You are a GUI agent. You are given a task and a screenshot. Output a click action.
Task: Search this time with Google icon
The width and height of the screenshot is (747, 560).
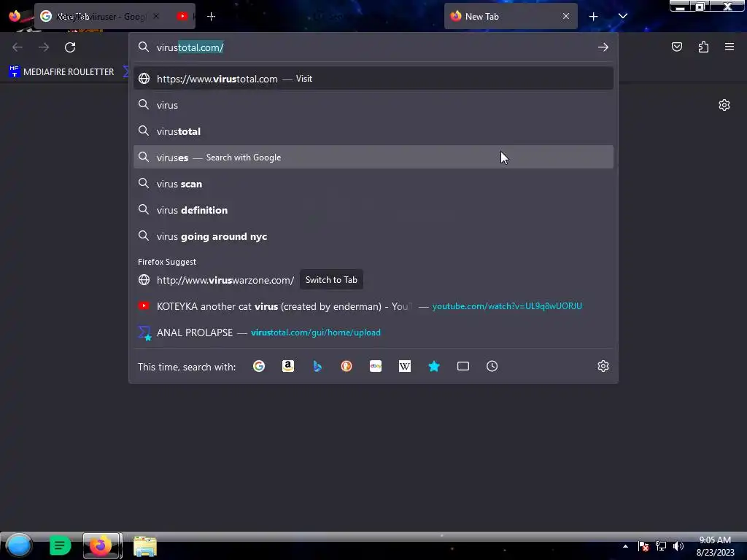point(259,366)
